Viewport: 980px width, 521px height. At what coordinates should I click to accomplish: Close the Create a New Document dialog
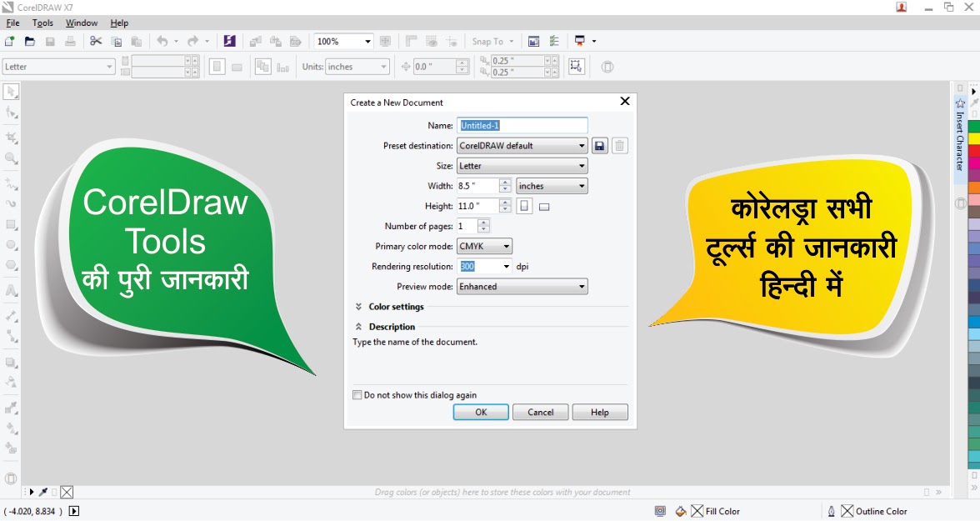coord(624,102)
